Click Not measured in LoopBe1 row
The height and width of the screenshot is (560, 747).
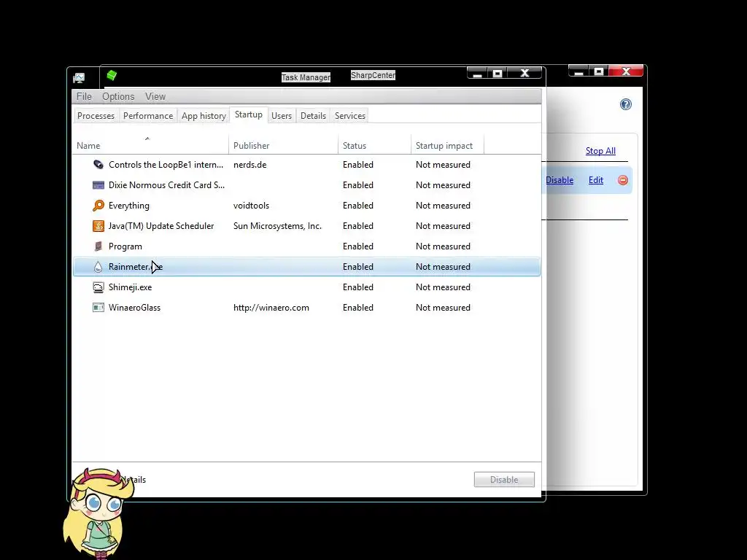point(443,165)
